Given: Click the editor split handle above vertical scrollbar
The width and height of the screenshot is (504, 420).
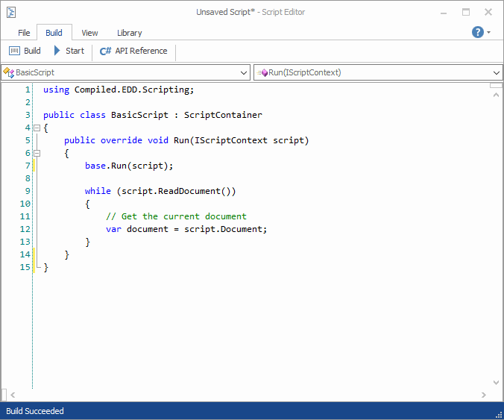Looking at the screenshot, I should (496, 85).
